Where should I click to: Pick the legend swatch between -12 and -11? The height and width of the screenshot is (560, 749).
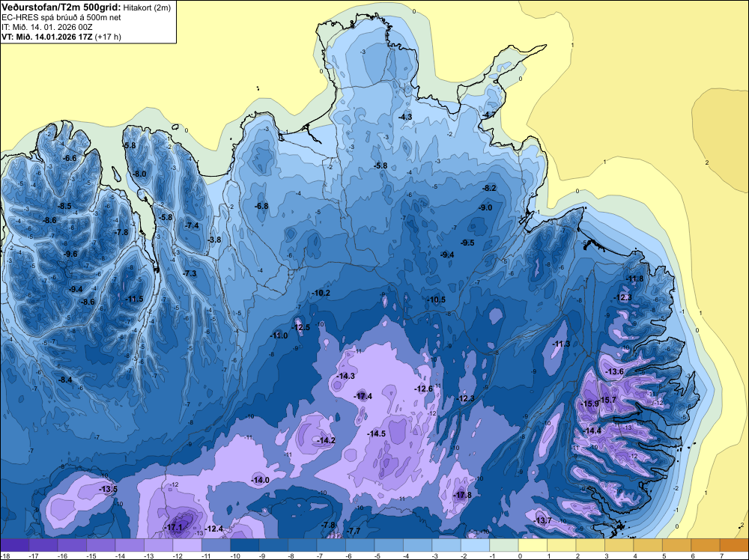click(187, 545)
